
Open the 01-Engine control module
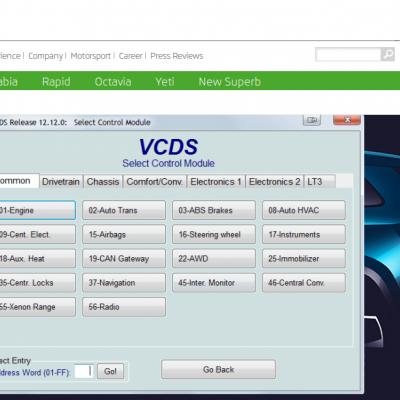(x=37, y=210)
